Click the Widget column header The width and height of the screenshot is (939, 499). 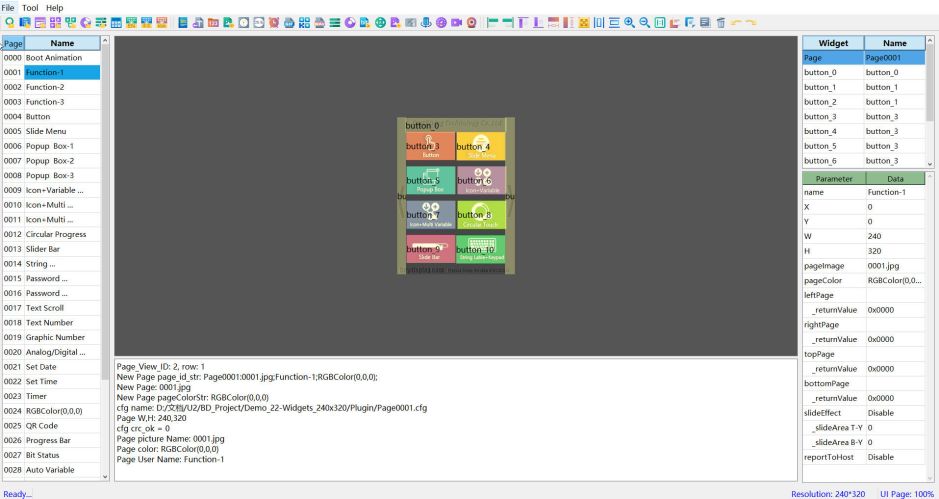pyautogui.click(x=833, y=43)
